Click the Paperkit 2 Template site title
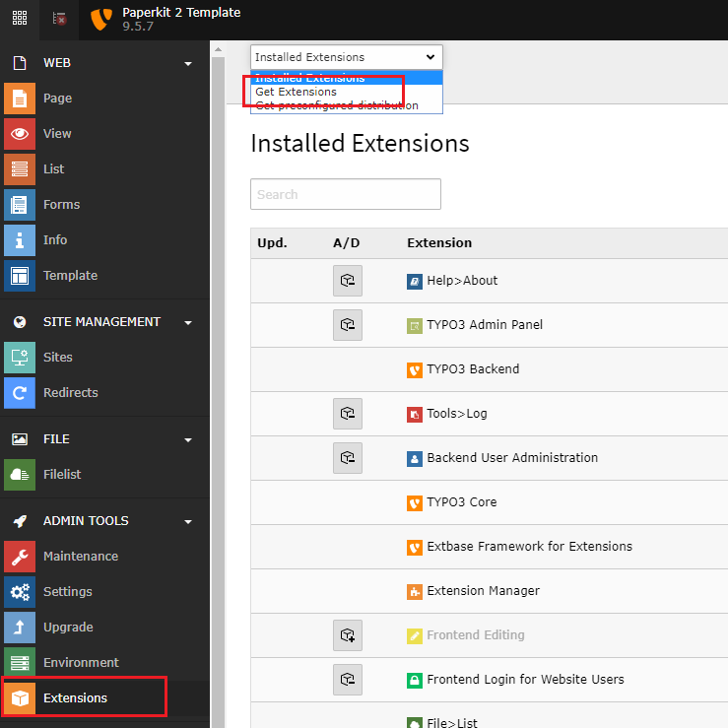728x728 pixels. point(181,13)
